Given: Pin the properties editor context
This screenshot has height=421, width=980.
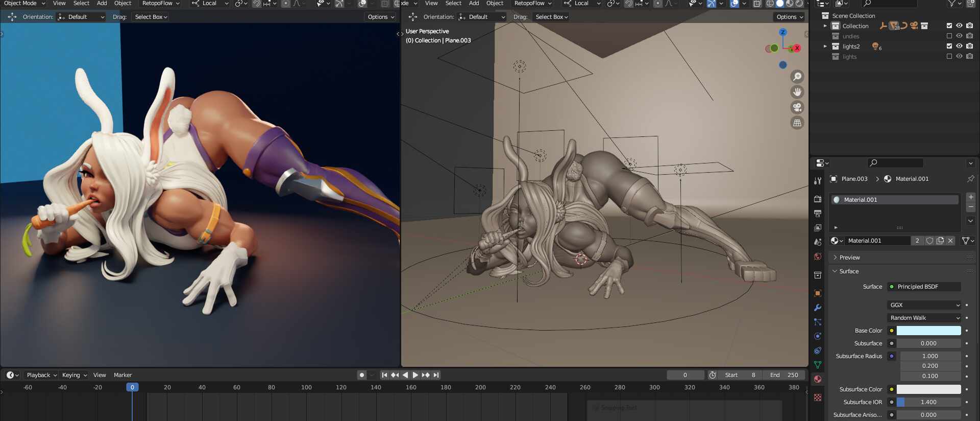Looking at the screenshot, I should pos(970,179).
